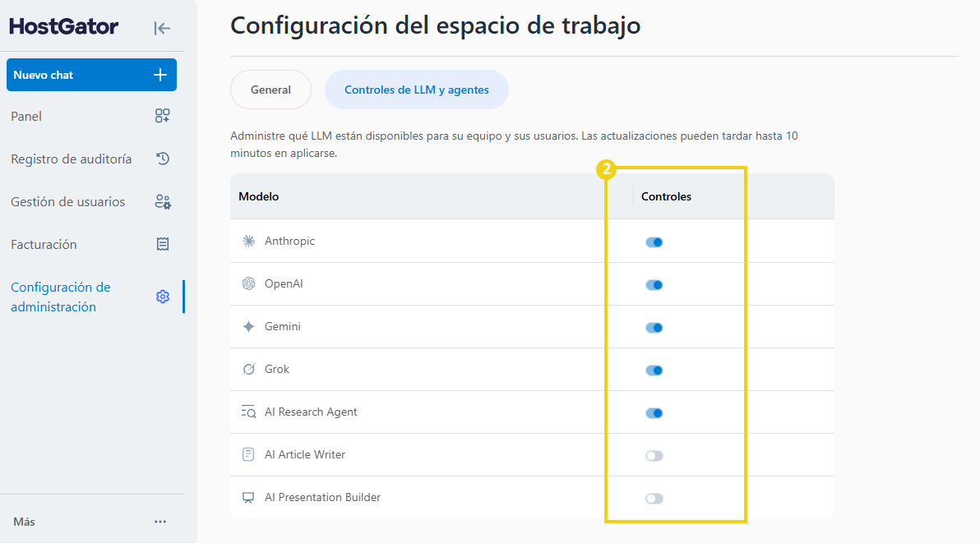Click the OpenAI logo icon
Screen dimensions: 980x543
[249, 283]
